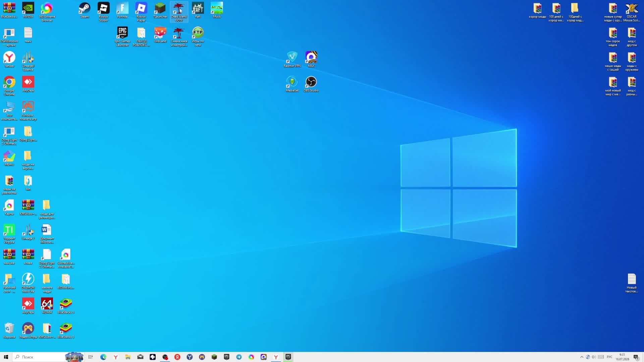Viewport: 644px width, 362px height.
Task: Open the Minecraft block taskbar icon
Action: pyautogui.click(x=214, y=357)
